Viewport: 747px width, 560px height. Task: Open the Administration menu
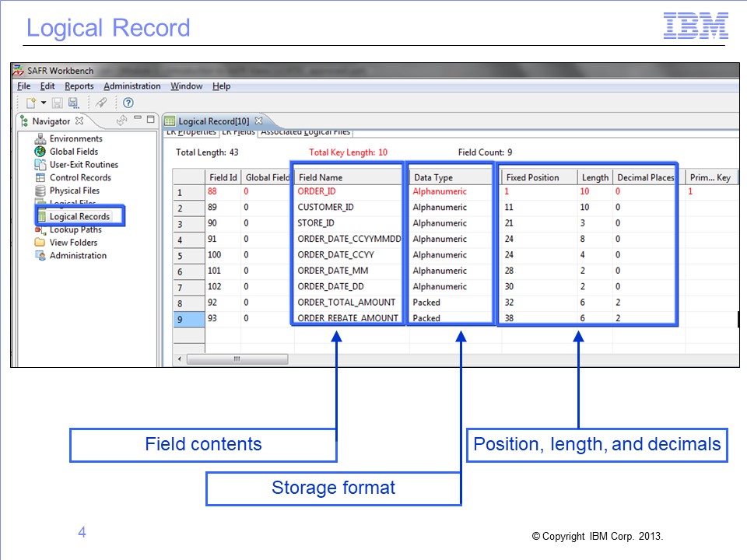pos(132,86)
